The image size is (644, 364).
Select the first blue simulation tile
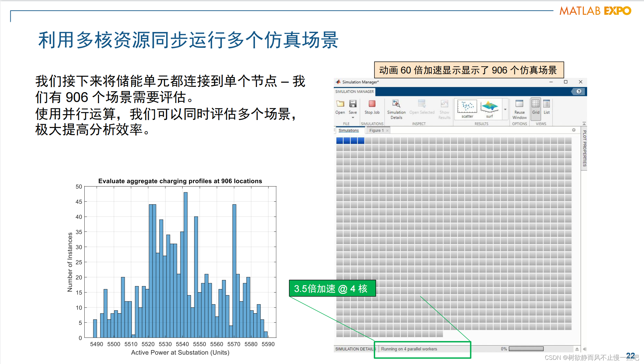tap(339, 141)
